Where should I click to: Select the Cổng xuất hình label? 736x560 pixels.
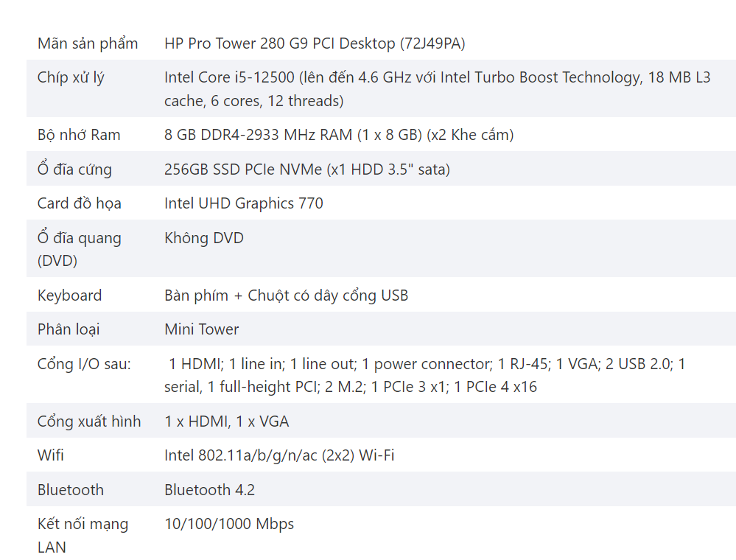tap(89, 421)
